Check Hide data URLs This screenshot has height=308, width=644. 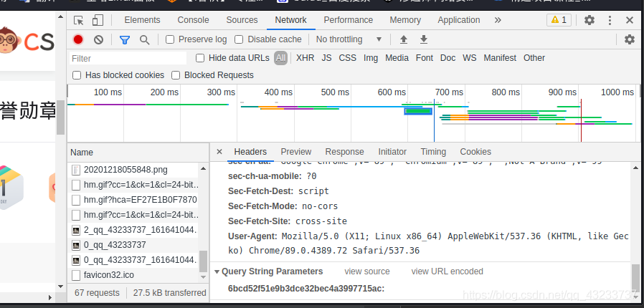200,58
